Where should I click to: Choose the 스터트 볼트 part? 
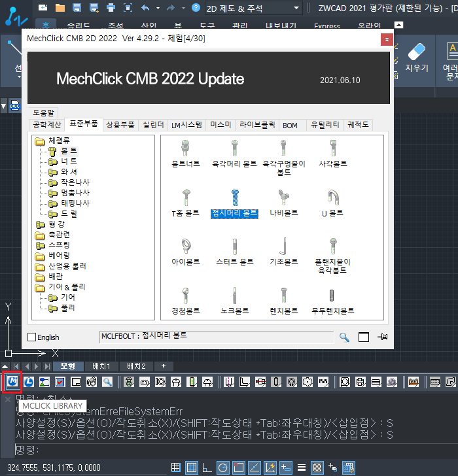click(234, 252)
